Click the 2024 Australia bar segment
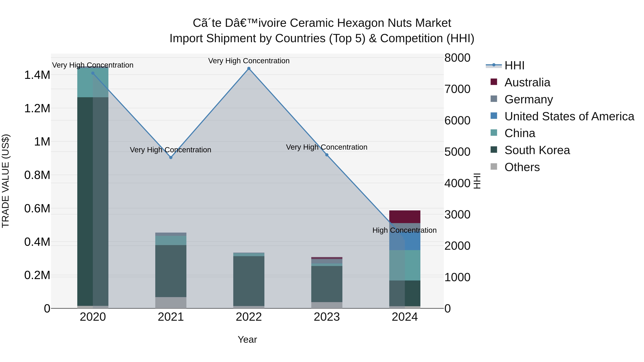The width and height of the screenshot is (644, 362). tap(405, 217)
